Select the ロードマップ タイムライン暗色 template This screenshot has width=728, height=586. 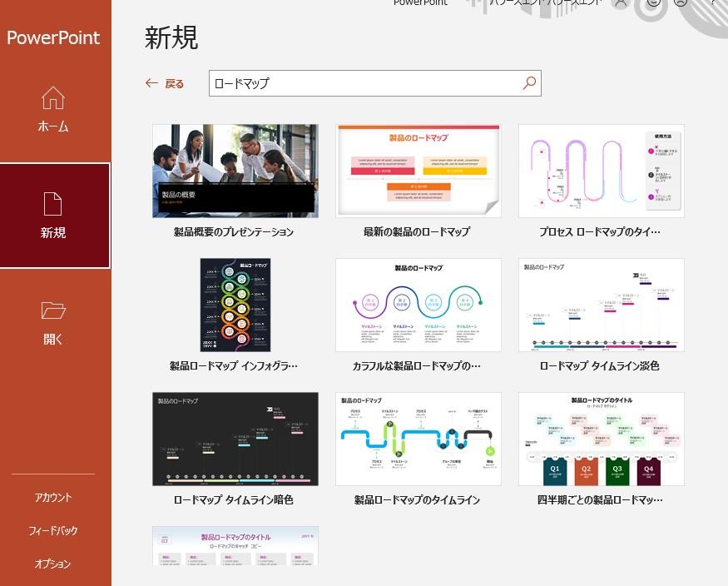tap(235, 439)
